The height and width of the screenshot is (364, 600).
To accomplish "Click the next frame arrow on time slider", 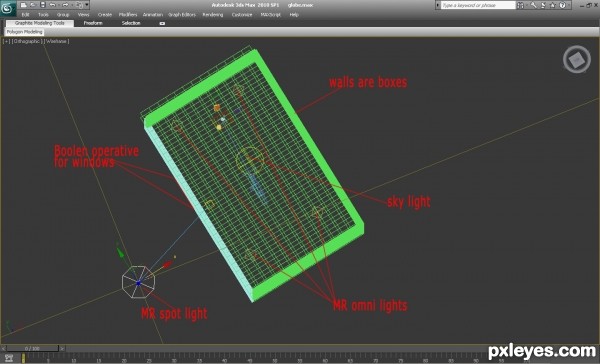I will (62, 349).
